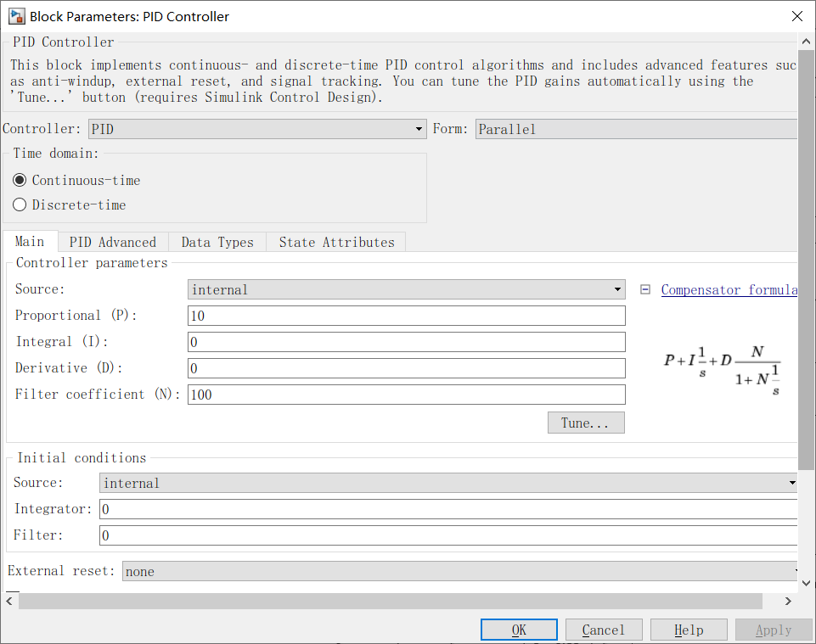
Task: Open the Form dropdown showing Parallel
Action: pyautogui.click(x=636, y=129)
